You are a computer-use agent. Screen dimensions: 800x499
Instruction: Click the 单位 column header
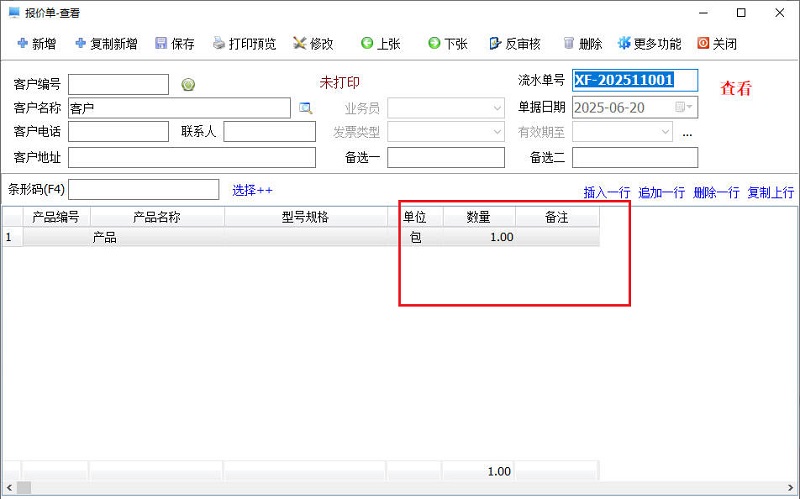pos(415,217)
